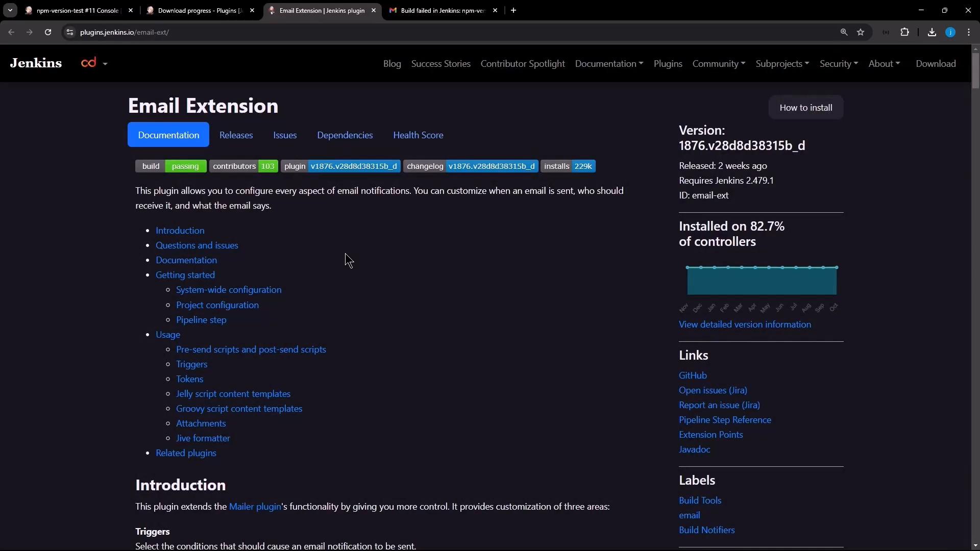Click the Jenkins logo text

pyautogui.click(x=36, y=63)
